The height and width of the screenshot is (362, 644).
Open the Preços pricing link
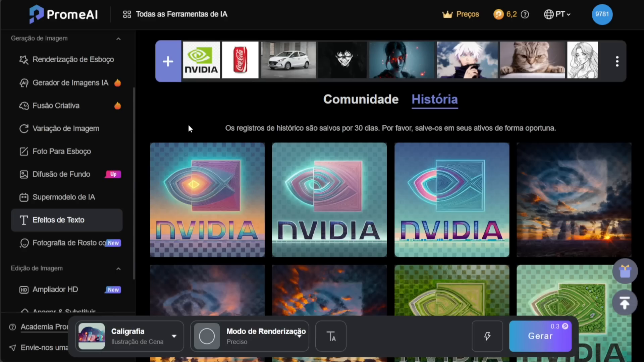pos(468,14)
